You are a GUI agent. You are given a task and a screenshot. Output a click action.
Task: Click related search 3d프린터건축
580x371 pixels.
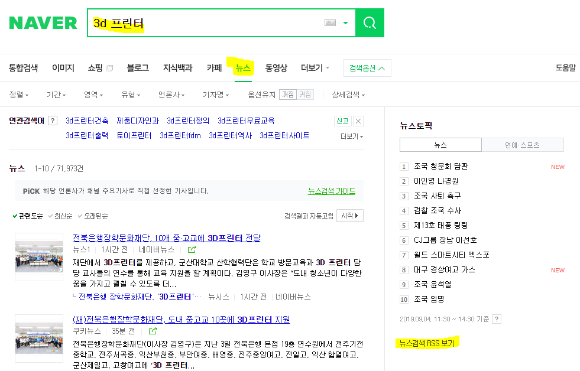[x=87, y=121]
